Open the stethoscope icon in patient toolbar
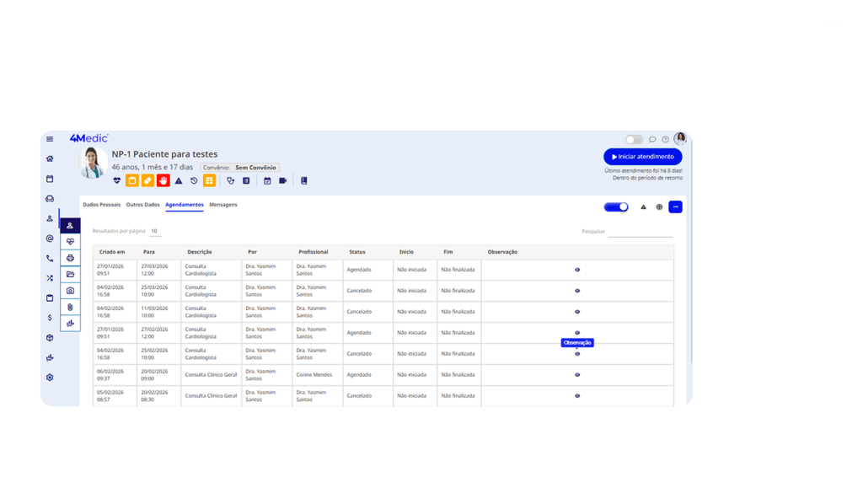The width and height of the screenshot is (863, 504). tap(231, 180)
